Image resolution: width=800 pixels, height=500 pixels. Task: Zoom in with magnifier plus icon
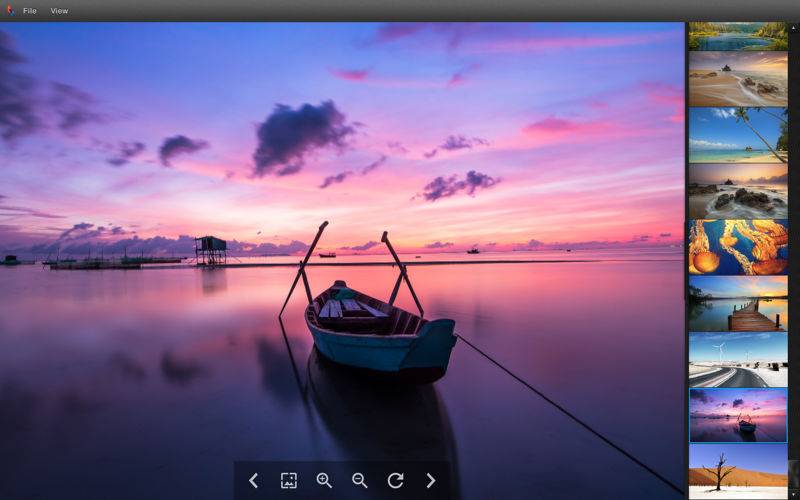[324, 480]
